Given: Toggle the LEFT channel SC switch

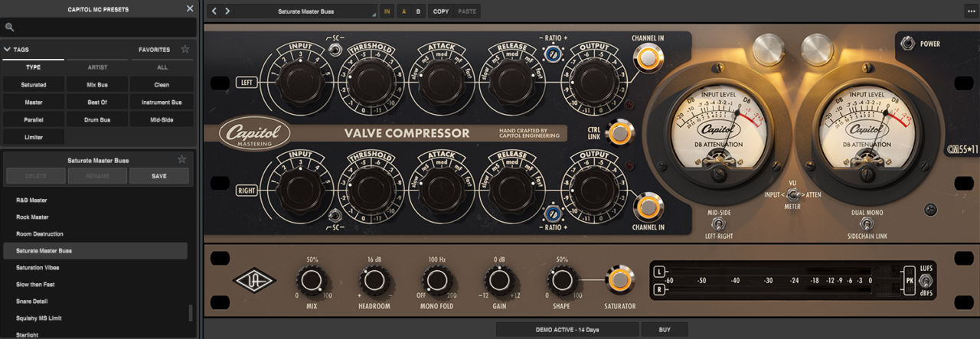Looking at the screenshot, I should point(335,51).
